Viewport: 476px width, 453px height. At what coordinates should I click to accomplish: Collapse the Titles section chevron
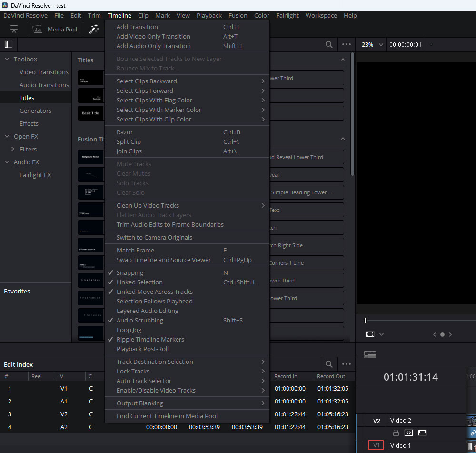click(x=343, y=60)
